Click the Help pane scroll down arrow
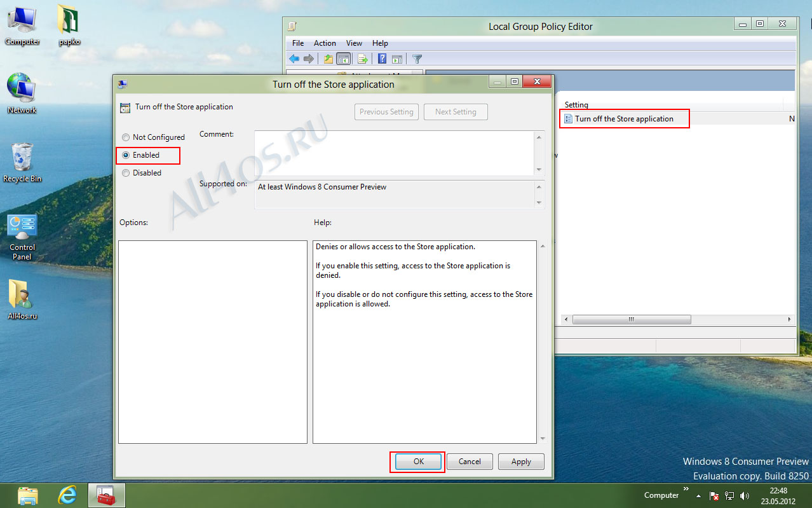This screenshot has height=508, width=812. coord(542,439)
